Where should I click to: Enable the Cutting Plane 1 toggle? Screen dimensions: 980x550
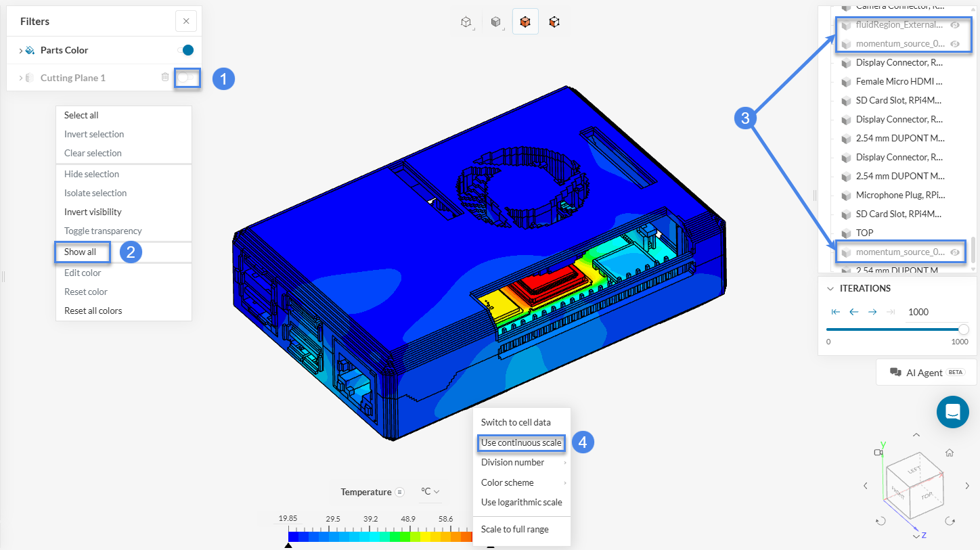click(185, 78)
